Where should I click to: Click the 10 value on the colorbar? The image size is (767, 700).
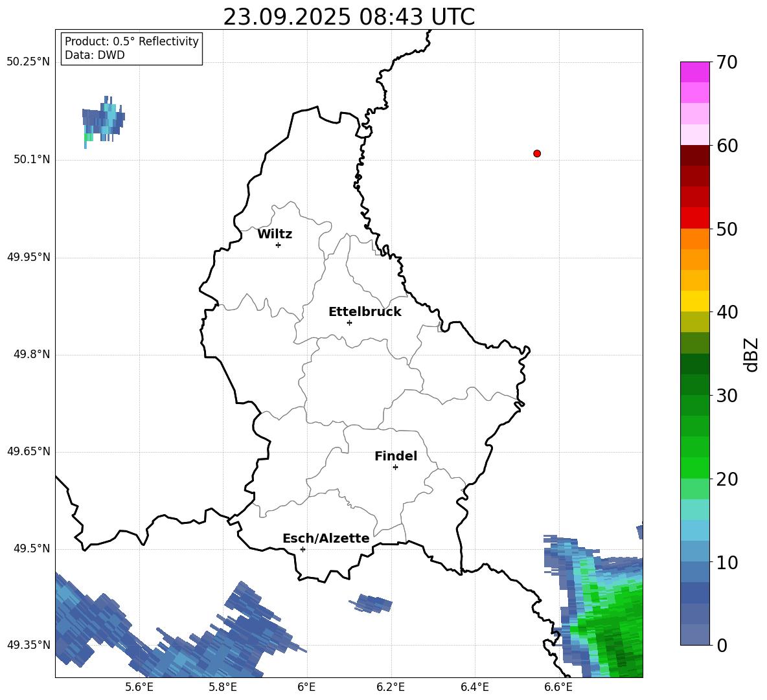[727, 563]
